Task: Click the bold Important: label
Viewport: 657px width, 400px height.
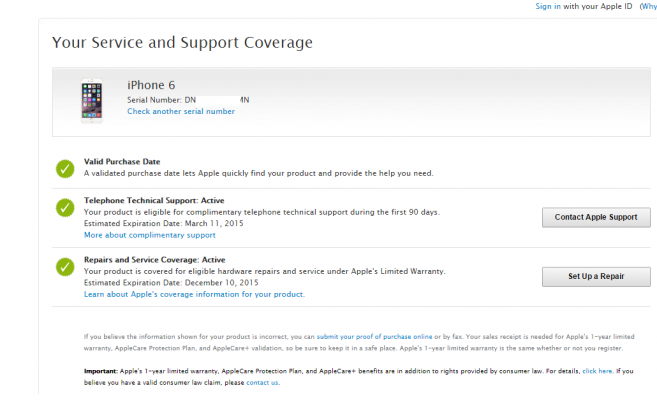Action: (101, 371)
